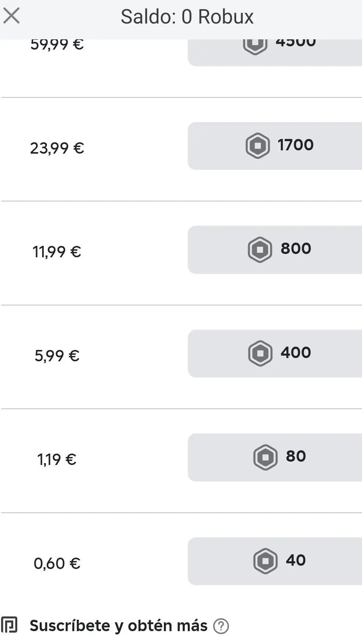The image size is (362, 644).
Task: Click Robux icon on 400 package
Action: (x=260, y=353)
